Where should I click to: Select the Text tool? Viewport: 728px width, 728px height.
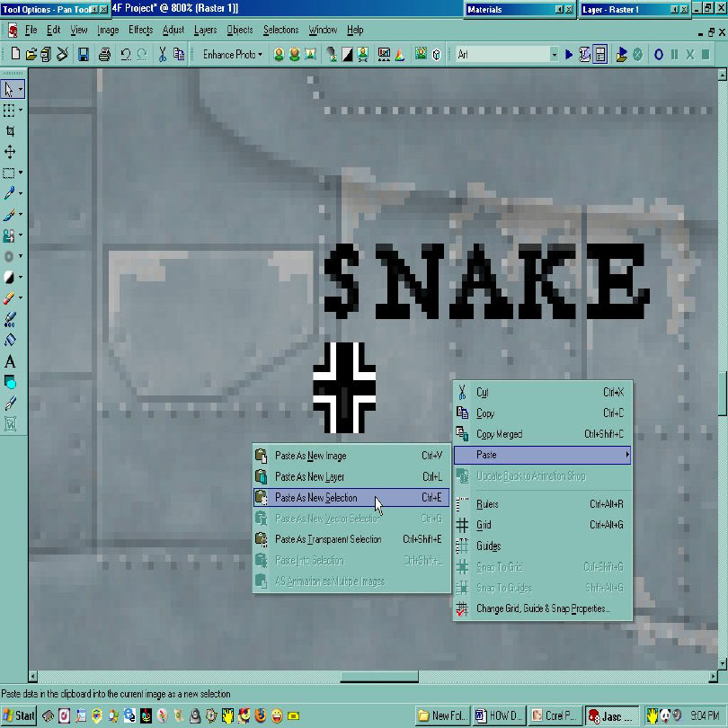point(10,361)
